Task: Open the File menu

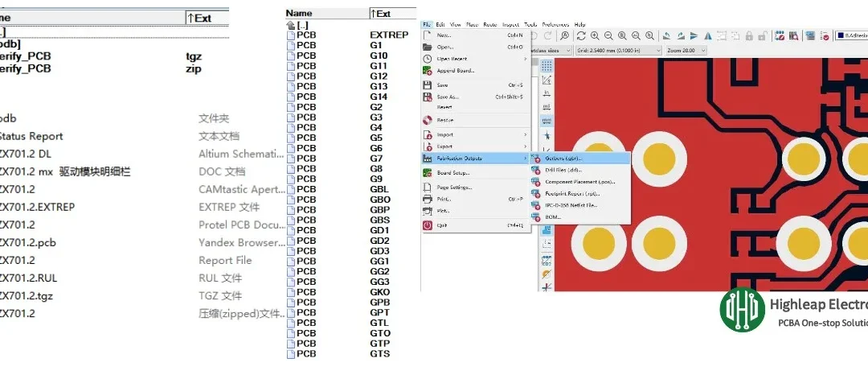Action: (x=426, y=24)
